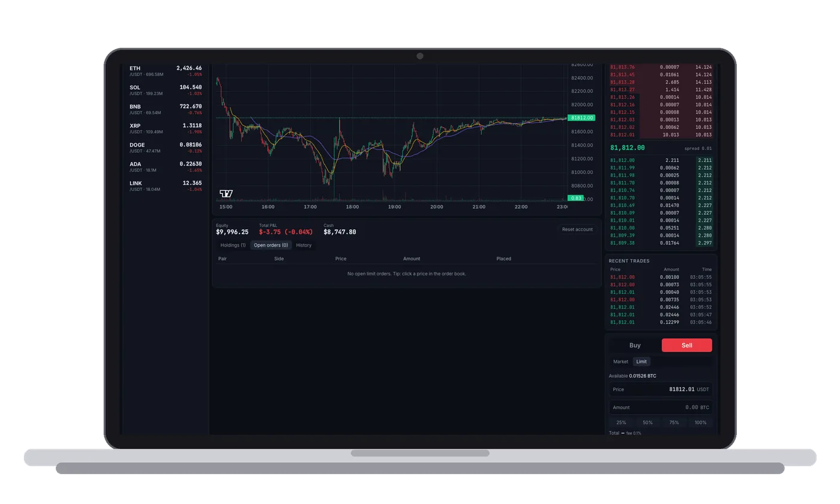Select the ADA/USDT market row
This screenshot has height=504, width=840.
tap(166, 167)
